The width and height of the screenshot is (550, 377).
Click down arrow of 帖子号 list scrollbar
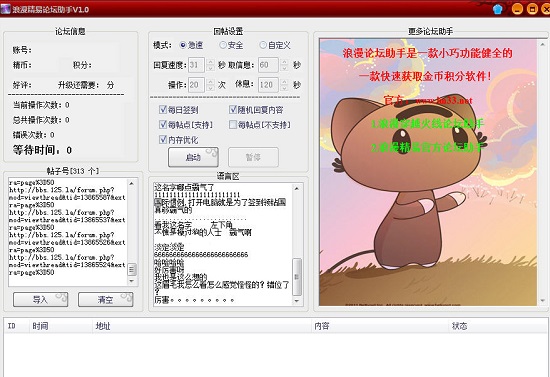[x=132, y=281]
